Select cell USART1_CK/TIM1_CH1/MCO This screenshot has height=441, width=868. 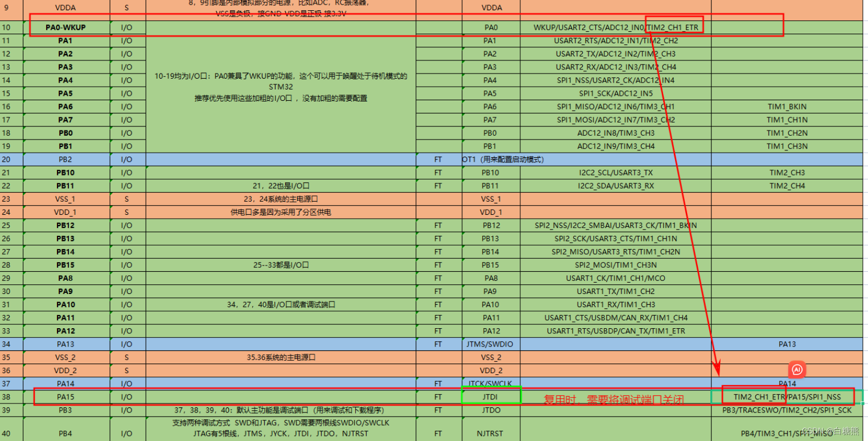click(x=616, y=278)
